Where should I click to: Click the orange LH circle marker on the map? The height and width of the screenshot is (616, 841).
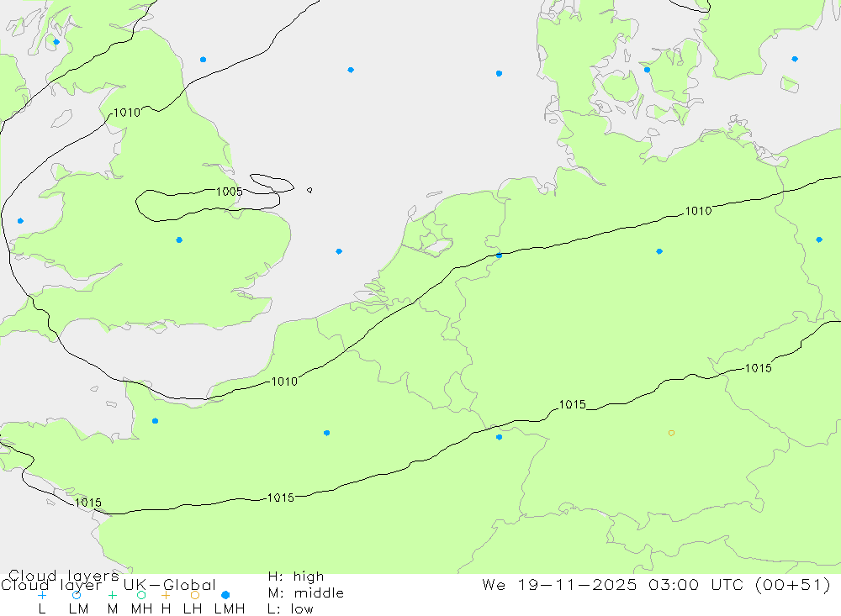pyautogui.click(x=671, y=433)
